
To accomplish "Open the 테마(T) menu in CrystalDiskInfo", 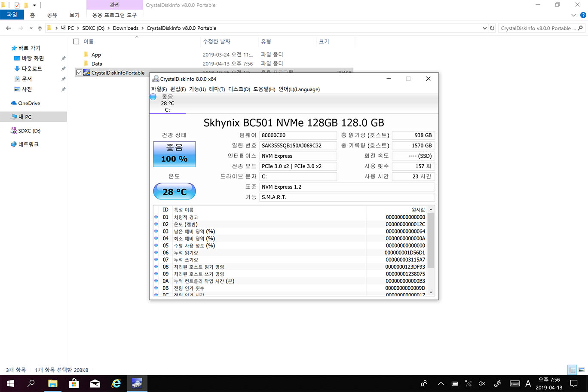I will click(217, 89).
